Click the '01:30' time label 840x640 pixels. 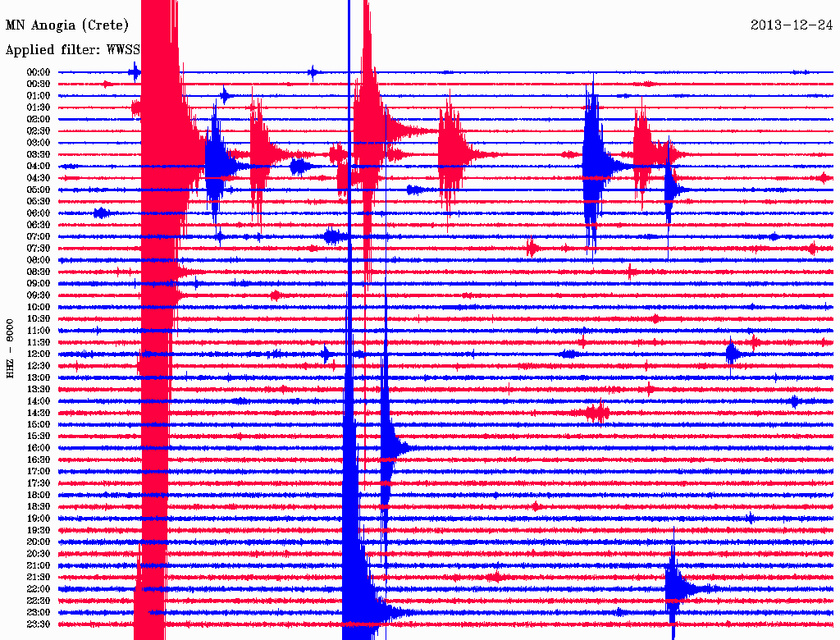pos(39,107)
